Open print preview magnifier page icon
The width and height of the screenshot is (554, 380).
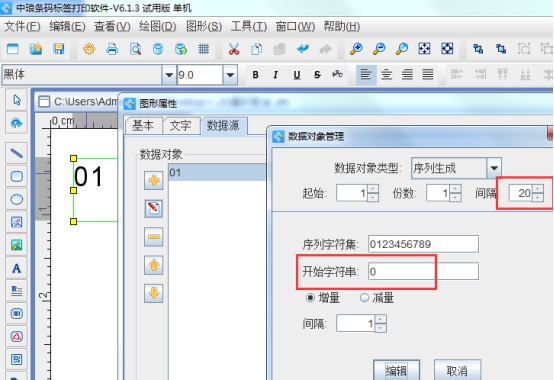tap(135, 49)
